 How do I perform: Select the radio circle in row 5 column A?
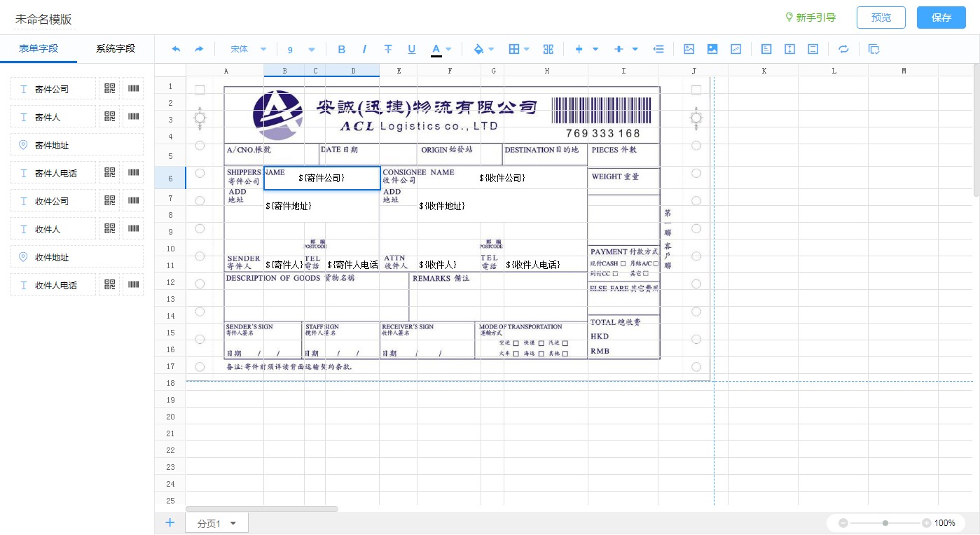point(200,146)
